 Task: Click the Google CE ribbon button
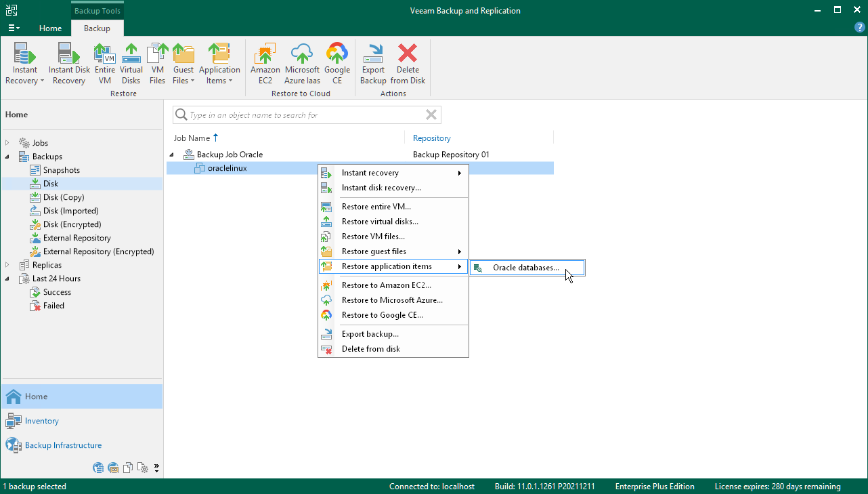[337, 64]
